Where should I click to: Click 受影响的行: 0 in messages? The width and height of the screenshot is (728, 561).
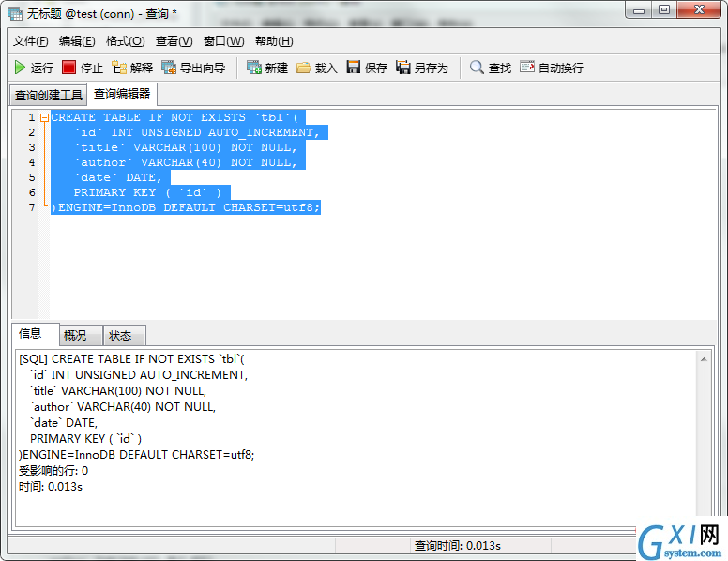pyautogui.click(x=53, y=471)
